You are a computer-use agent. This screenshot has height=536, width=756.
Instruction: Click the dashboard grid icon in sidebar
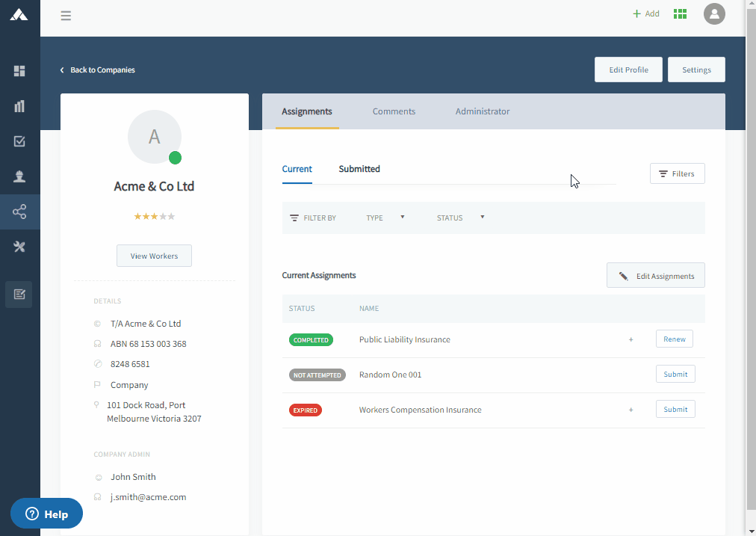(x=19, y=71)
